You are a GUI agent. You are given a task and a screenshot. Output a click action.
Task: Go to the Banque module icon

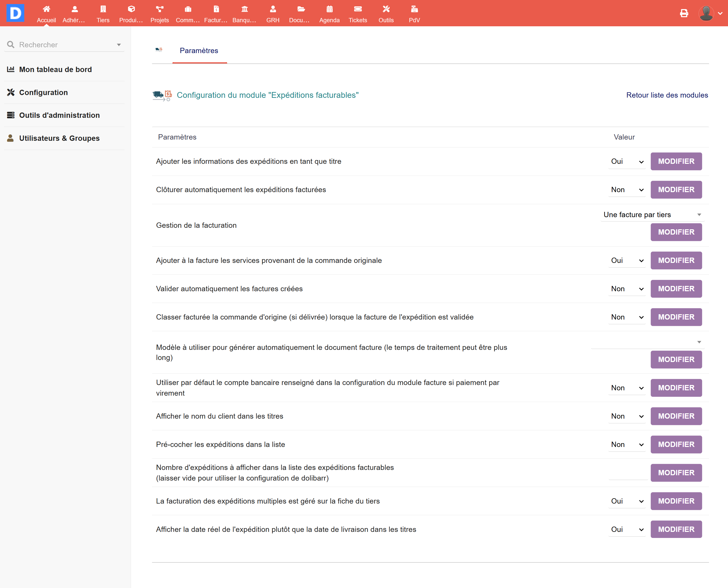[244, 9]
